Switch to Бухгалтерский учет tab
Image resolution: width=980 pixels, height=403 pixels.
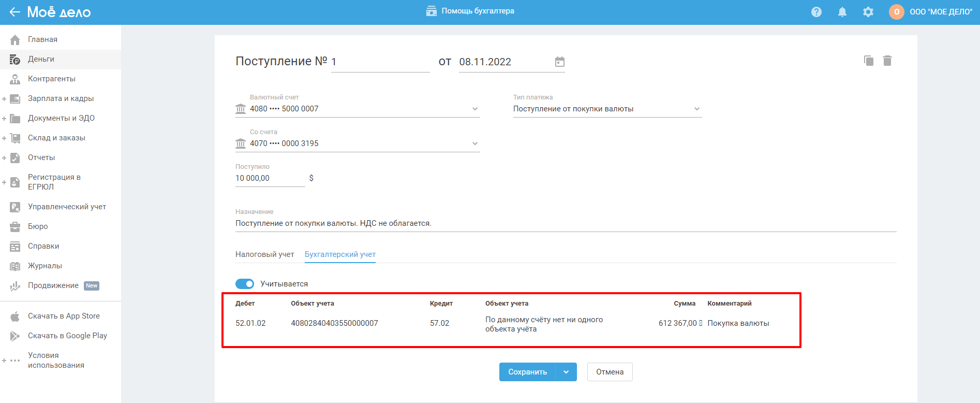[x=340, y=254]
